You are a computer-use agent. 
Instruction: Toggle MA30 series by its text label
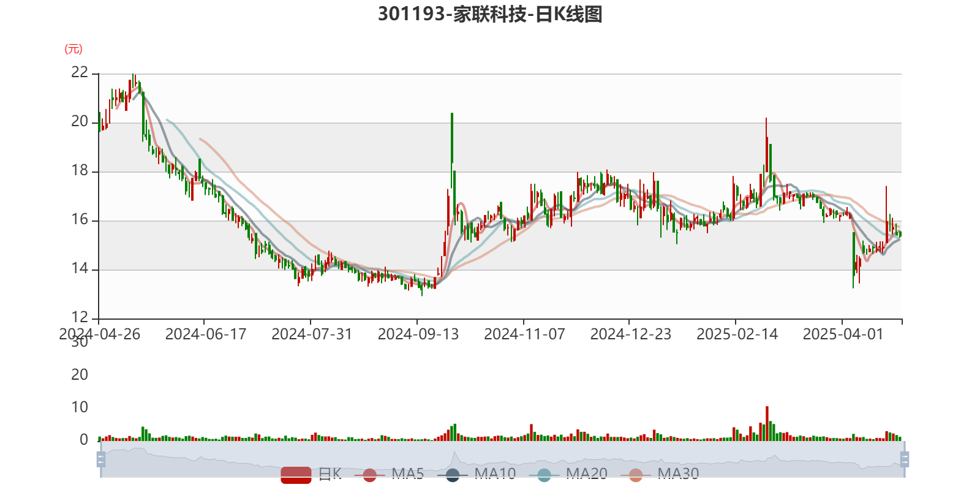(678, 473)
